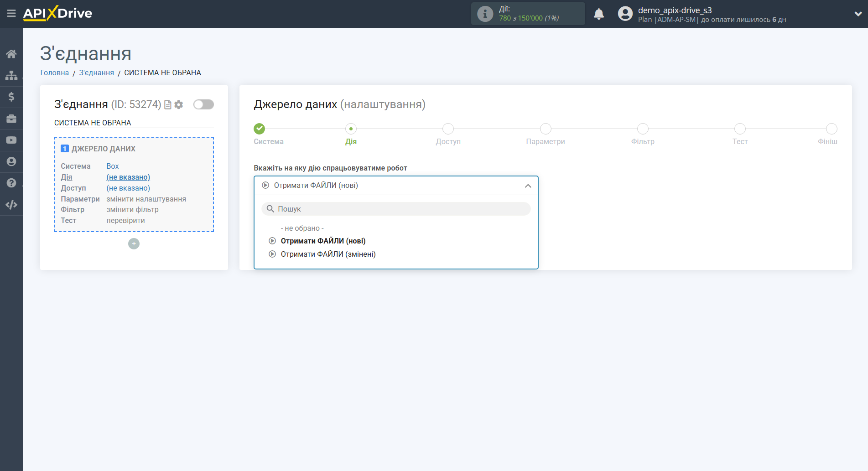Click 'змінити налаштування' link
Viewport: 868px width, 471px height.
pos(146,199)
